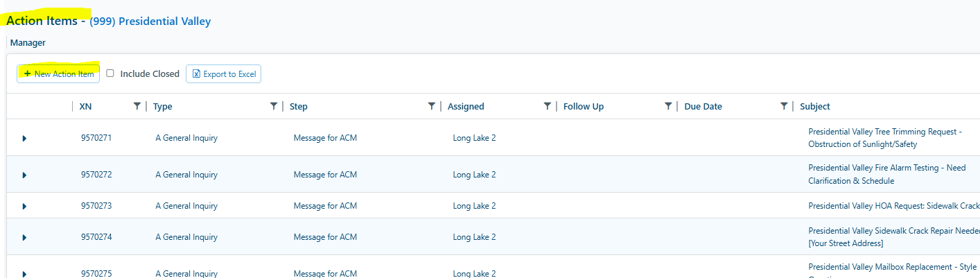Image resolution: width=980 pixels, height=278 pixels.
Task: Open filter for Type column
Action: (x=274, y=106)
